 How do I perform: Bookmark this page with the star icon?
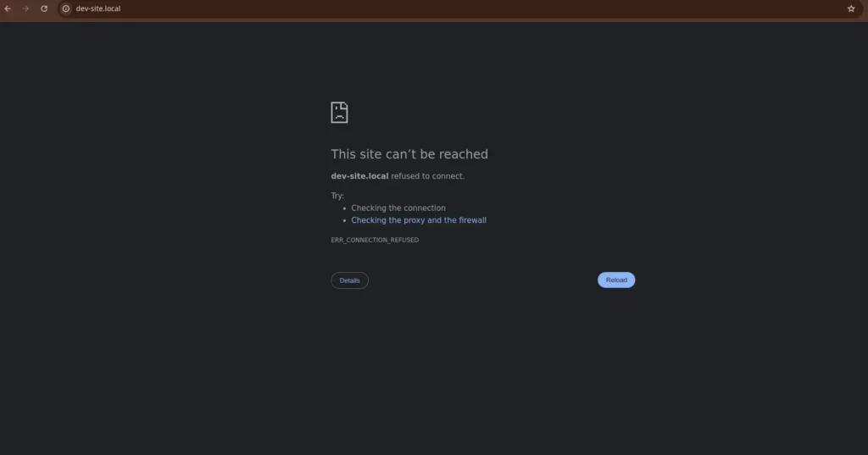tap(851, 8)
